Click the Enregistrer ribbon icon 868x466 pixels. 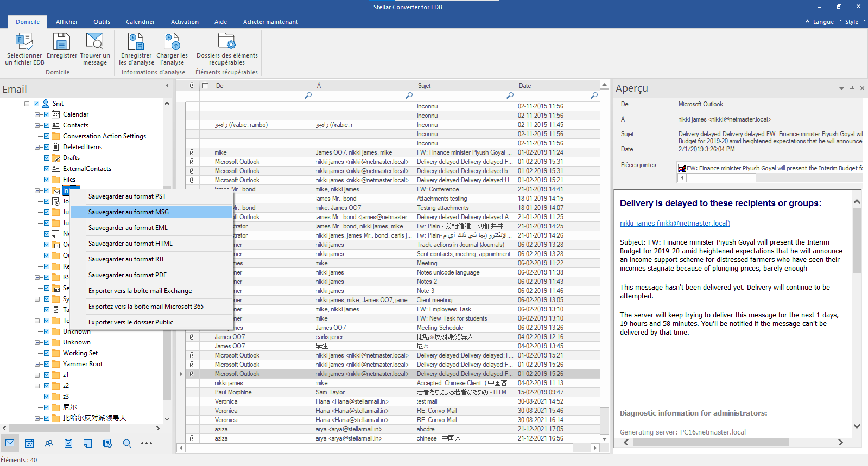61,42
